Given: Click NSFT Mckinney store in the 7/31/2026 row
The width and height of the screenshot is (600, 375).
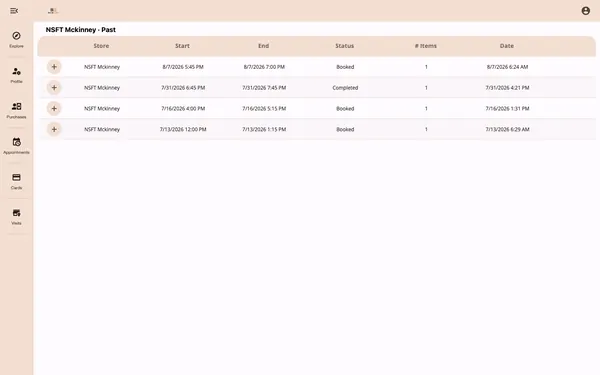Looking at the screenshot, I should point(102,88).
